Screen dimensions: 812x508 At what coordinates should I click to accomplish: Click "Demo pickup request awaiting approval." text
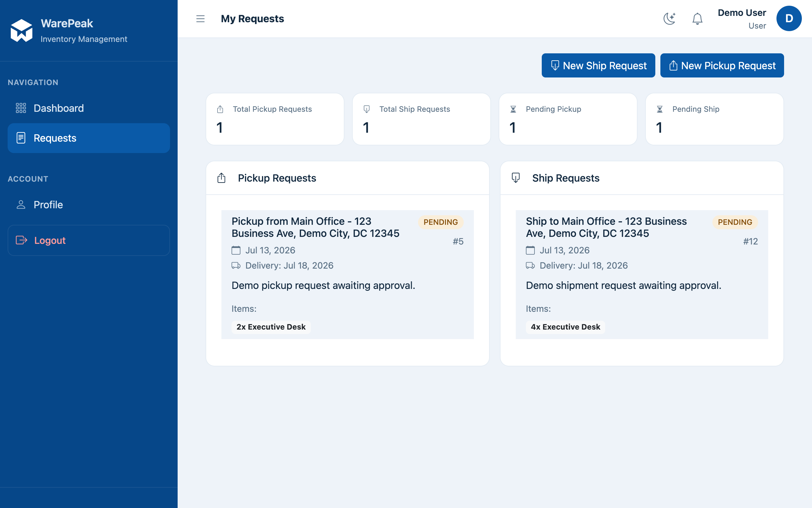pos(323,285)
